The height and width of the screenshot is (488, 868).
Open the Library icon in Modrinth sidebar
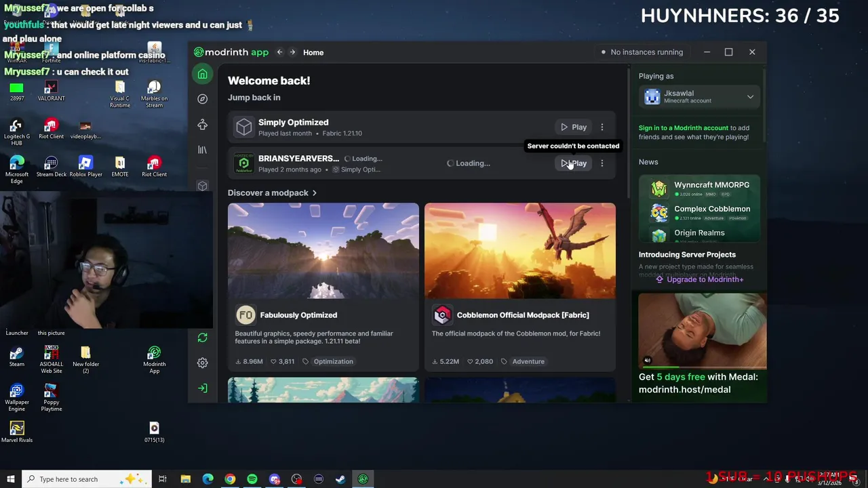[202, 150]
